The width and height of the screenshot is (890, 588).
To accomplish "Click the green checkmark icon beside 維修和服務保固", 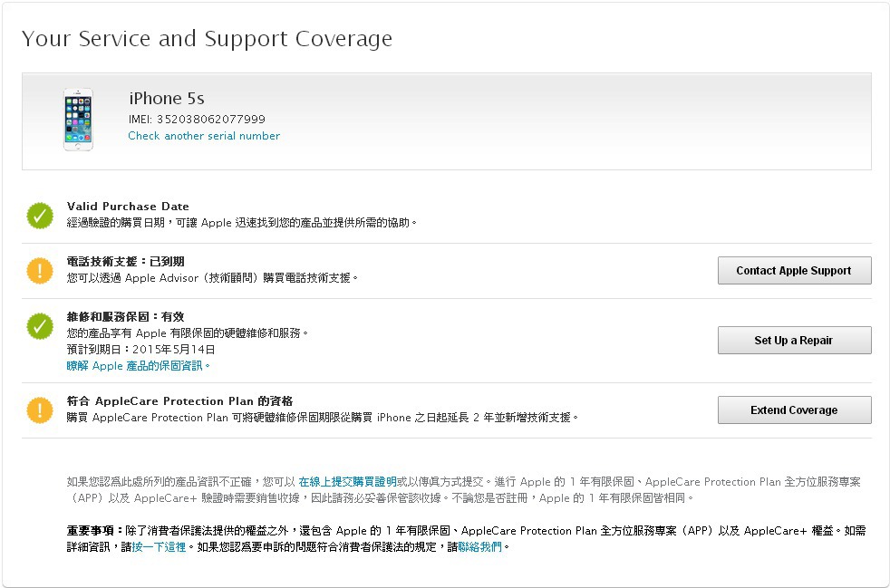I will 40,326.
